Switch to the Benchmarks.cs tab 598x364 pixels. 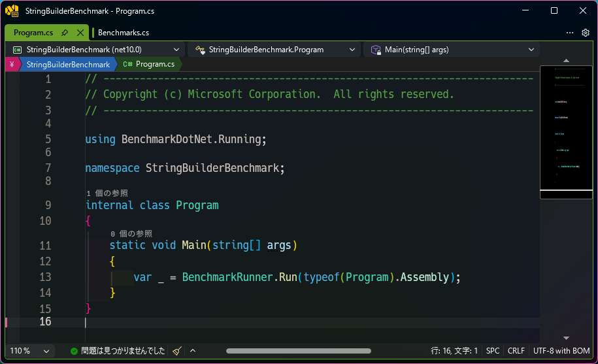tap(123, 33)
